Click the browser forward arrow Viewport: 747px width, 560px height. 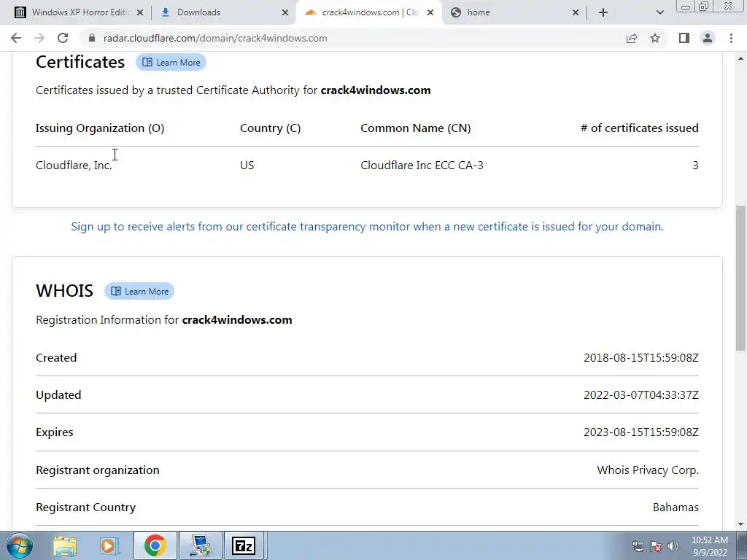coord(39,38)
